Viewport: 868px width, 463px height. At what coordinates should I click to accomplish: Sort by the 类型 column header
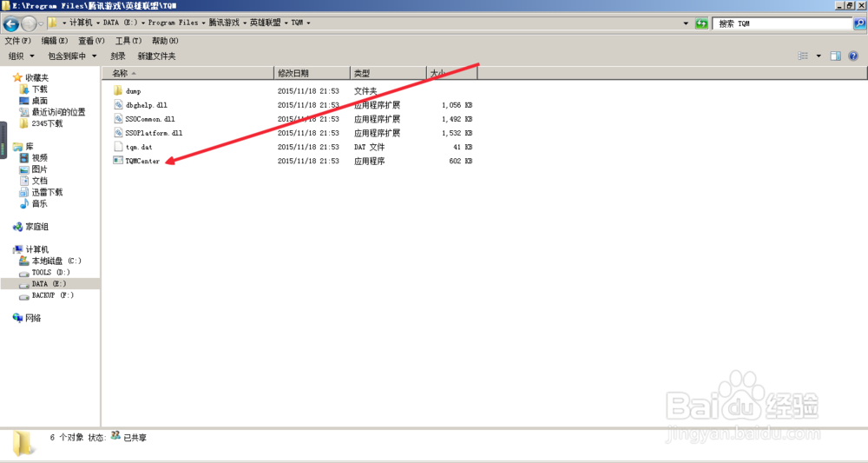pos(389,73)
